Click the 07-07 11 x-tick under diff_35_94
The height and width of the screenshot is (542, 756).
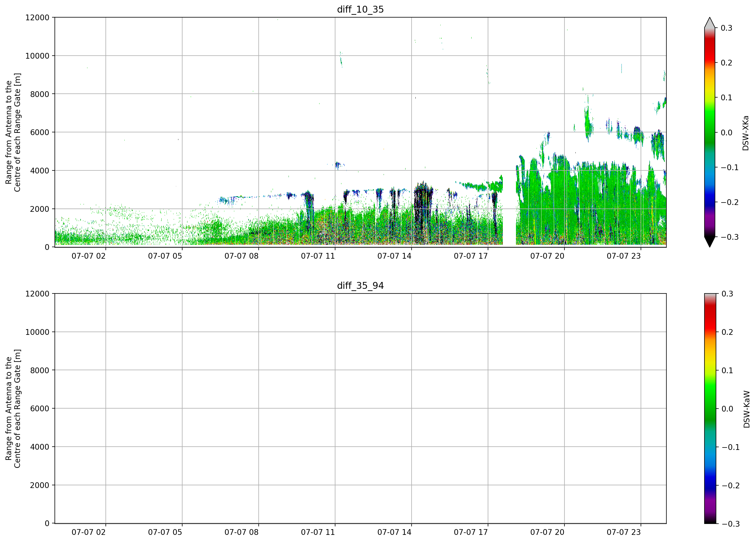click(318, 532)
